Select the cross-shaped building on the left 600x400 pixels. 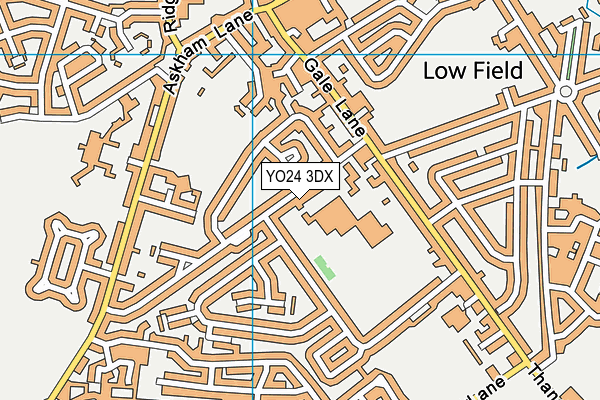click(97, 155)
